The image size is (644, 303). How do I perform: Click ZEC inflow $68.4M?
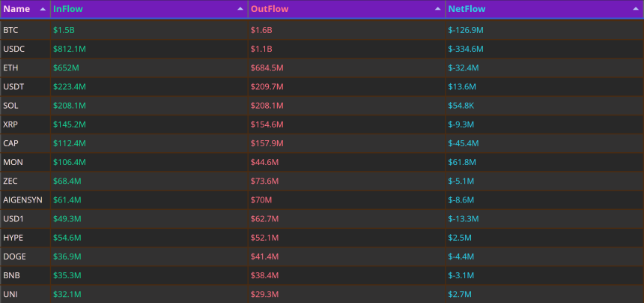point(67,181)
